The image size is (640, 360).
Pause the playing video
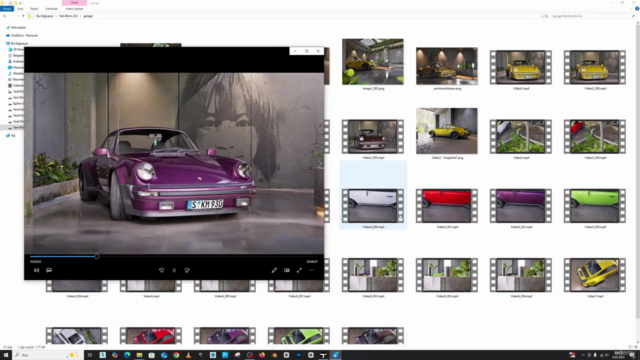click(174, 270)
